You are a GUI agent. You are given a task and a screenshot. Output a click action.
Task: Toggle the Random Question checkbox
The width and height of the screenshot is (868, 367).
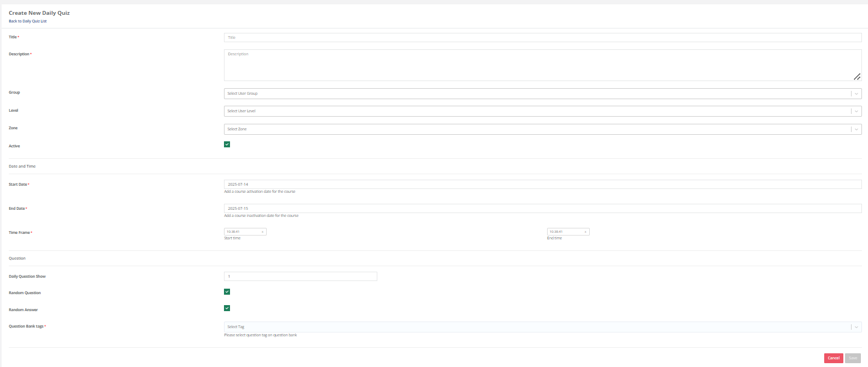(227, 292)
